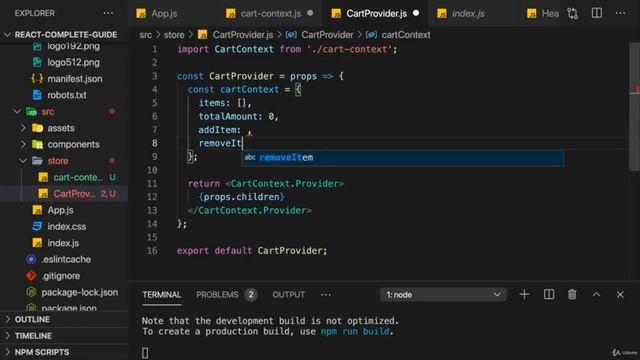The height and width of the screenshot is (360, 640).
Task: Open editor more actions ellipsis
Action: 620,13
